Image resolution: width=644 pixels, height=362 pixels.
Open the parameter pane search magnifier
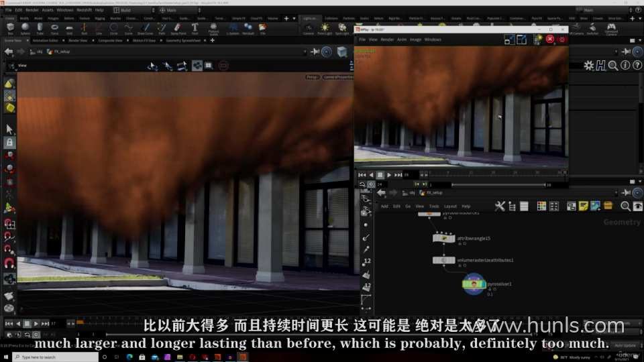coord(612,65)
